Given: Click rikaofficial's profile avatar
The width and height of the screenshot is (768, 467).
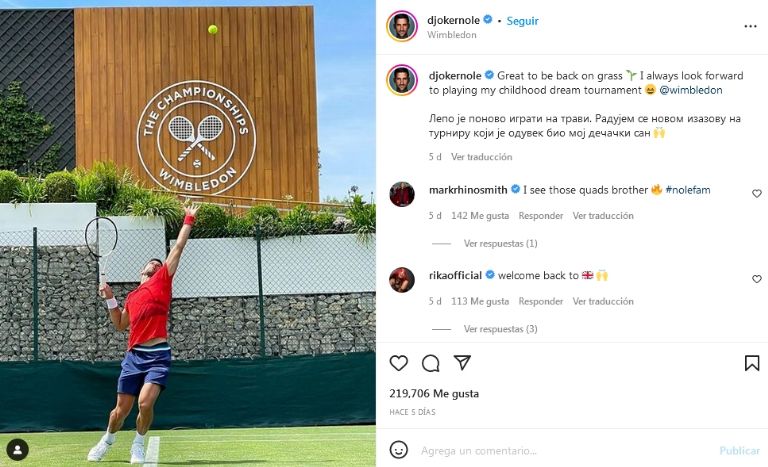Looking at the screenshot, I should 402,279.
